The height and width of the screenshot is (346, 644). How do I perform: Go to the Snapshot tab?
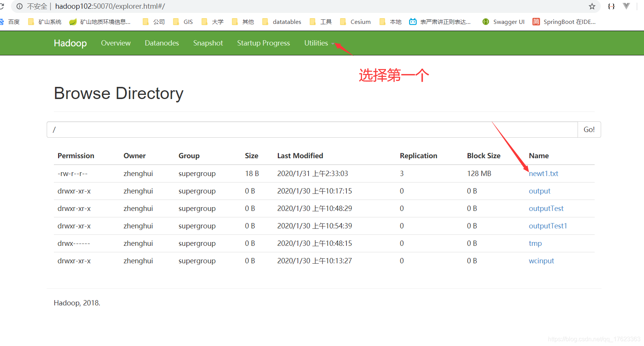coord(208,43)
